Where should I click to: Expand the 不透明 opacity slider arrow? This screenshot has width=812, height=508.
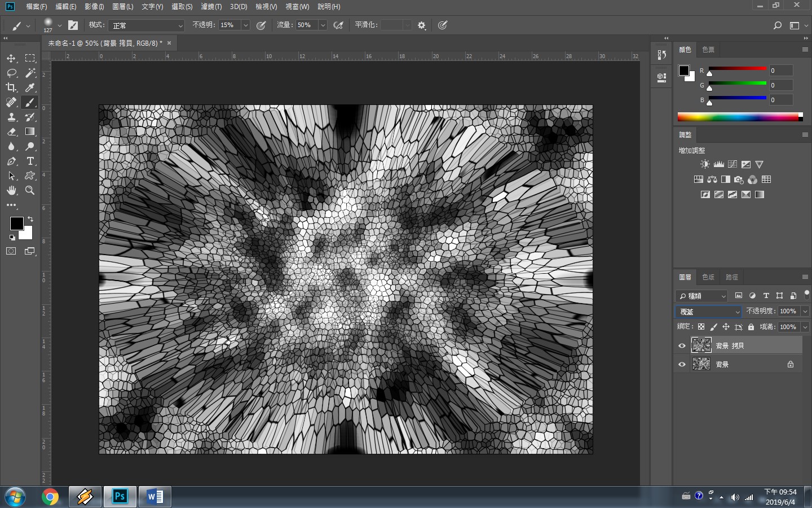(245, 25)
